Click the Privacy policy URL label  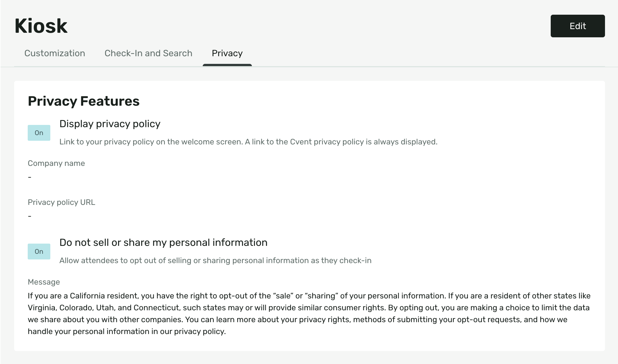61,202
